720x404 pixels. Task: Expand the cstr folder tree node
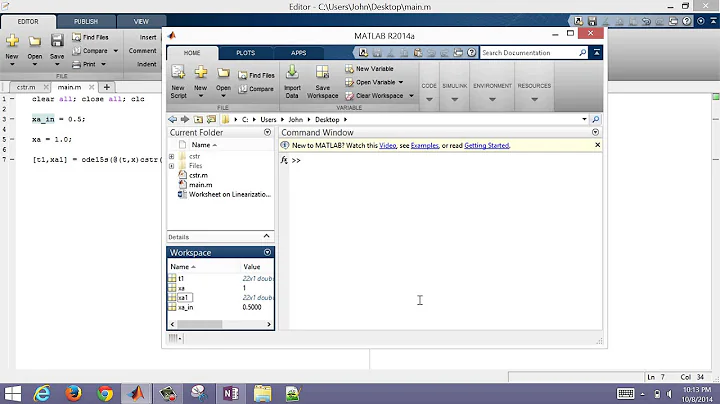(x=172, y=156)
